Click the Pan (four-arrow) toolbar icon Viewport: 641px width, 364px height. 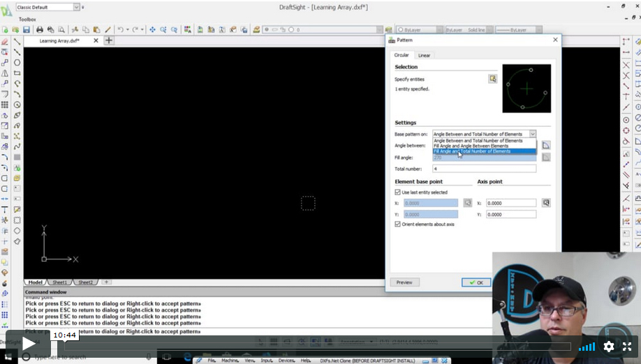coord(152,30)
